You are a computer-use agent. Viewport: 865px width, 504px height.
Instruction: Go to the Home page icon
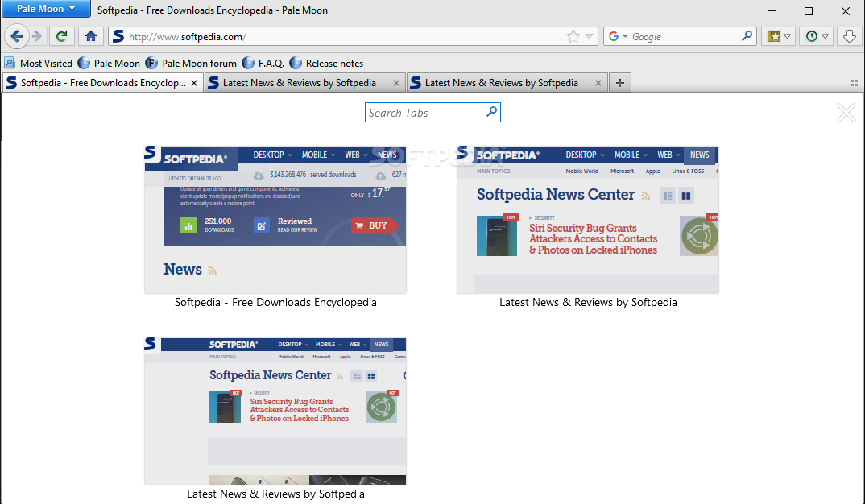[x=91, y=37]
